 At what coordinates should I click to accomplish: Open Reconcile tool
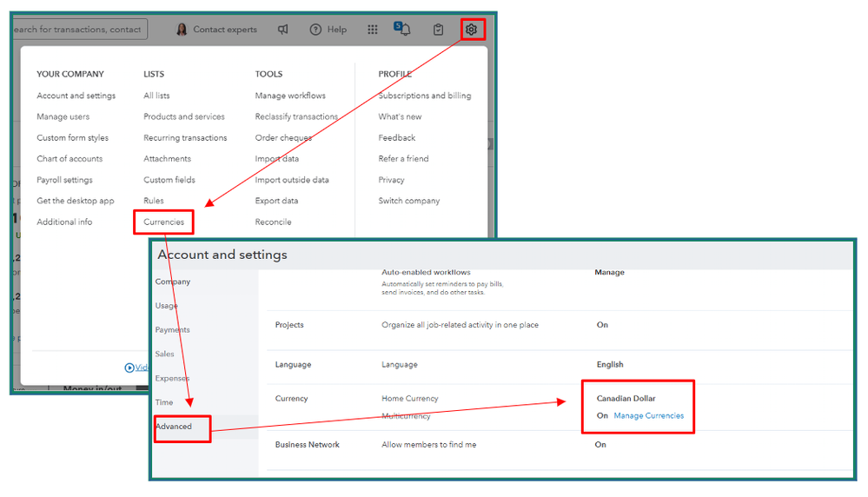click(x=273, y=222)
